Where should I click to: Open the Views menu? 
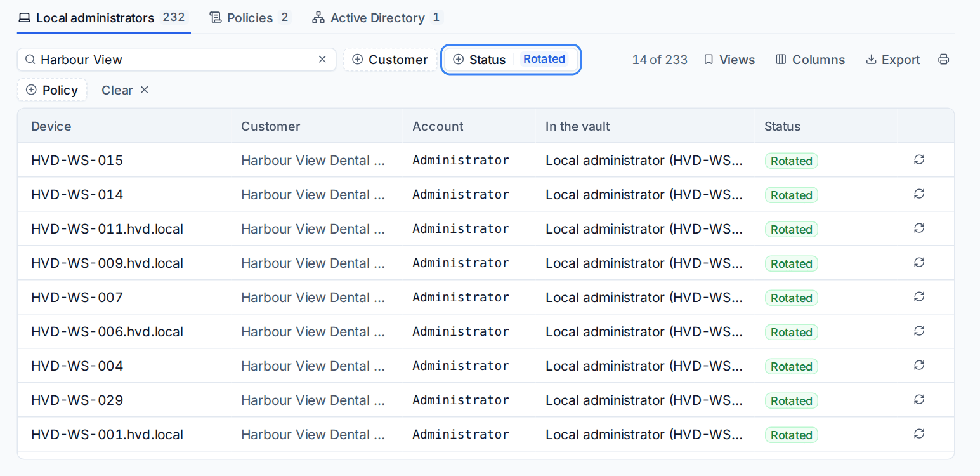coord(729,60)
